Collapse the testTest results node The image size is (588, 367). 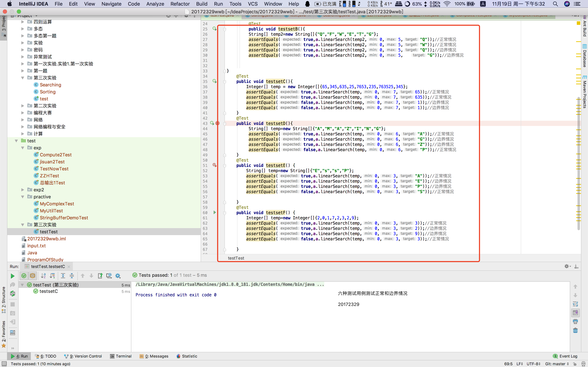pos(22,285)
